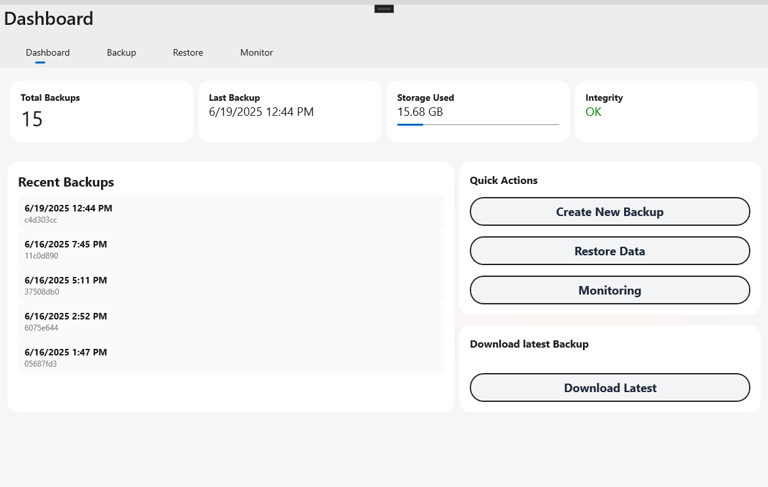Click the Recent Backups heading
Image resolution: width=768 pixels, height=487 pixels.
click(x=66, y=182)
